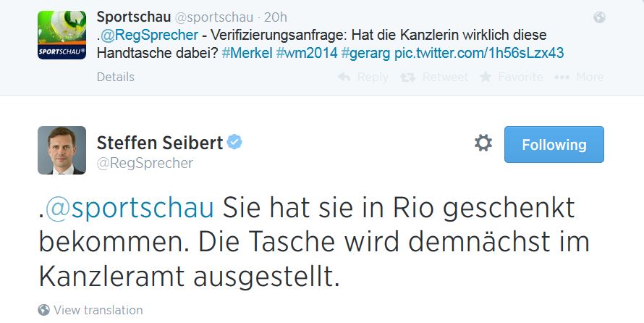Open the #gerarg hashtag
Viewport: 644px width, 323px height.
point(366,53)
